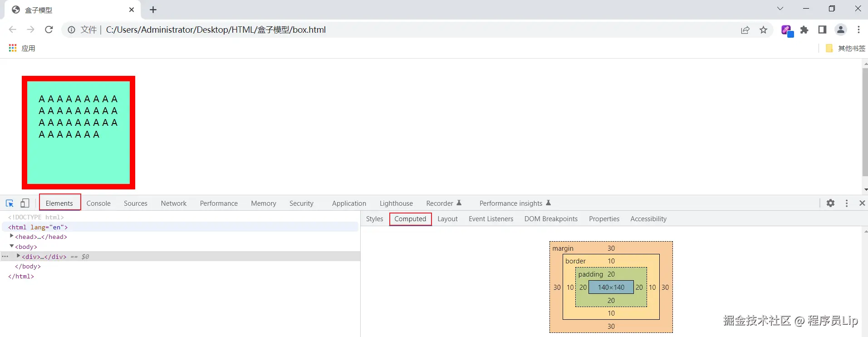The width and height of the screenshot is (868, 337).
Task: Click the browser back arrow
Action: 12,30
